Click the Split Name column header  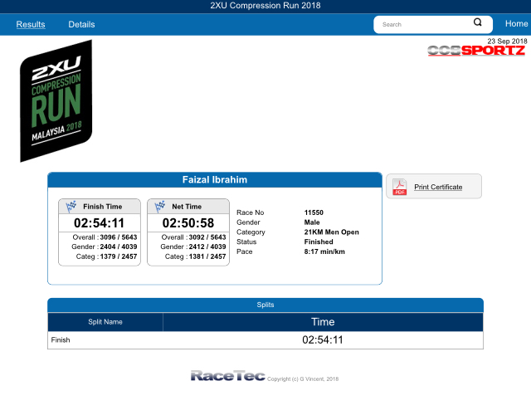105,322
